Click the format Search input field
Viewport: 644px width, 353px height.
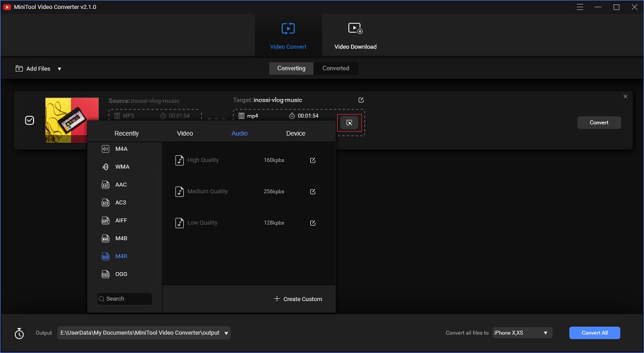click(125, 299)
